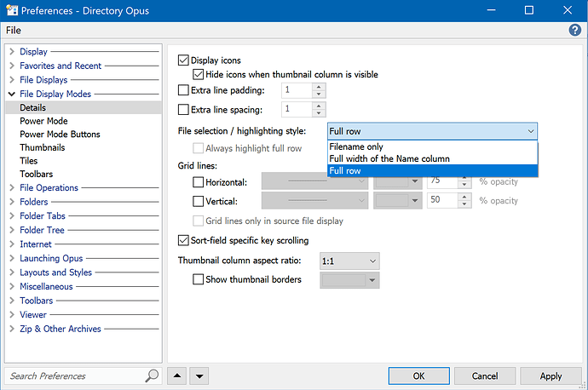Open the Tiles page
The image size is (588, 390).
(28, 161)
